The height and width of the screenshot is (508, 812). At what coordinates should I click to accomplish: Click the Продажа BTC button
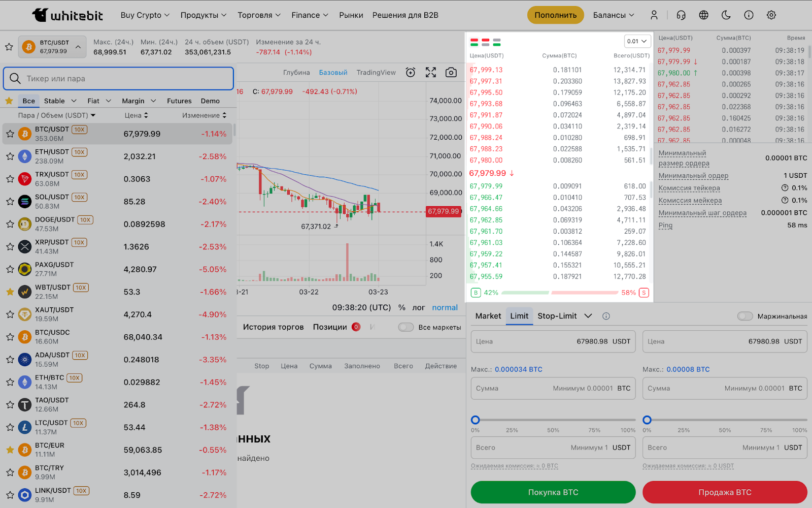(725, 492)
